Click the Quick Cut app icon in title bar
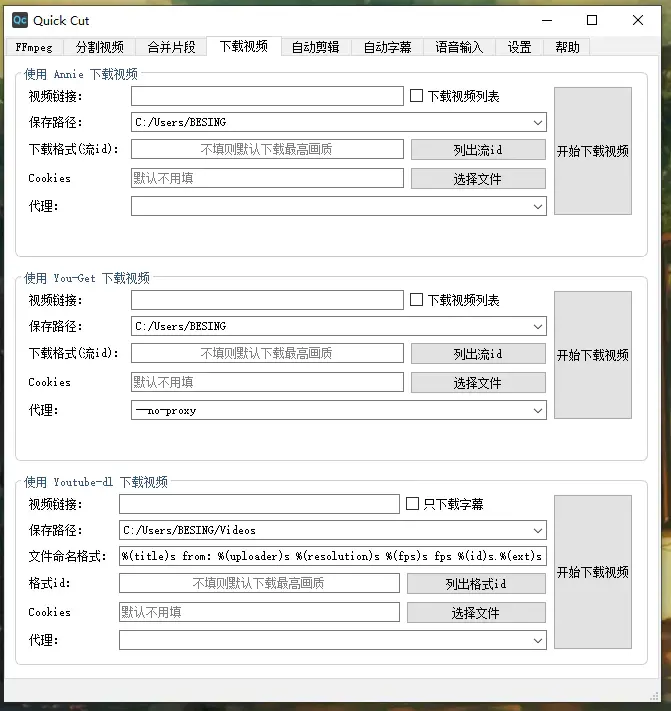Image resolution: width=671 pixels, height=711 pixels. [x=19, y=20]
